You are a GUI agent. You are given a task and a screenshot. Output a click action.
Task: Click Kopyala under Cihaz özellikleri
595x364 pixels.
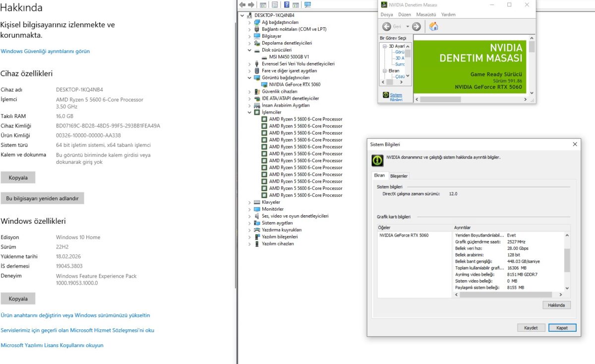tap(18, 178)
